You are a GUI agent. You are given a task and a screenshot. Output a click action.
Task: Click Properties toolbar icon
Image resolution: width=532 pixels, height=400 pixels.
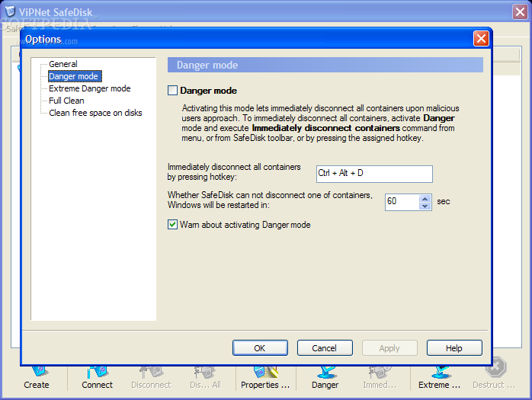(x=265, y=377)
